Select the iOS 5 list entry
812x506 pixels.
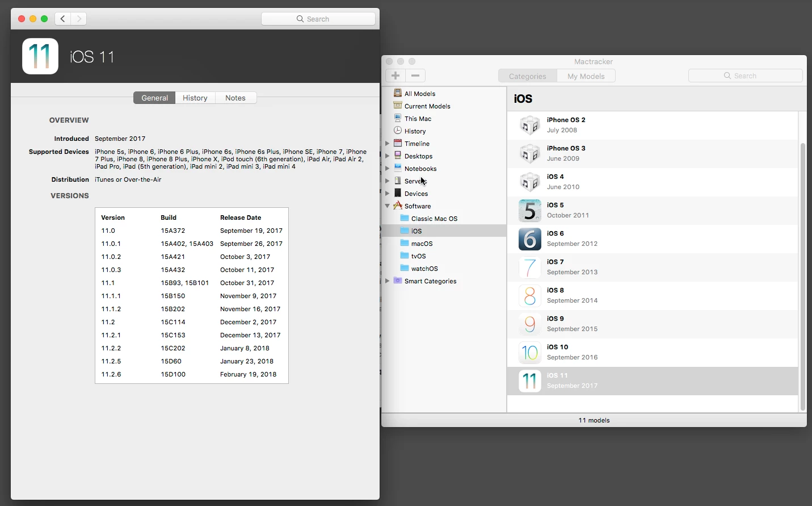(653, 210)
